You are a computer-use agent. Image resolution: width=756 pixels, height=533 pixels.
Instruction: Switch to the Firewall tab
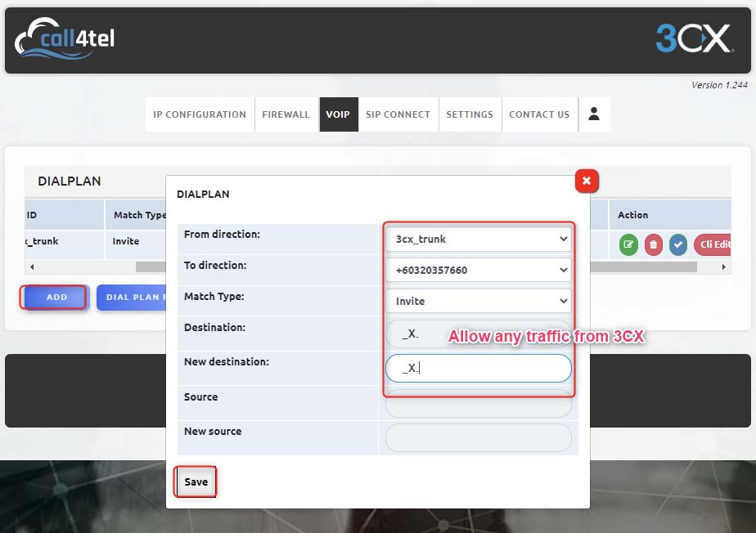coord(286,114)
